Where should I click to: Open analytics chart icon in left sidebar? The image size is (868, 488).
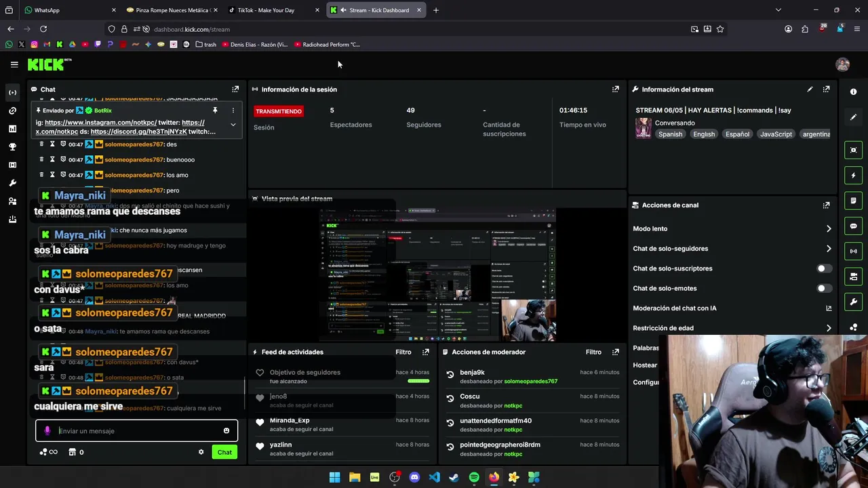tap(12, 129)
